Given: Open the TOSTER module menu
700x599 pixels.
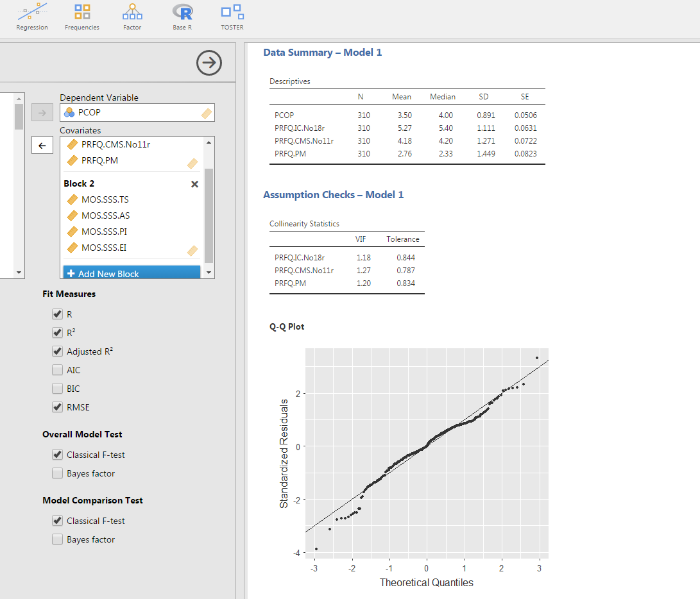Looking at the screenshot, I should coord(232,17).
